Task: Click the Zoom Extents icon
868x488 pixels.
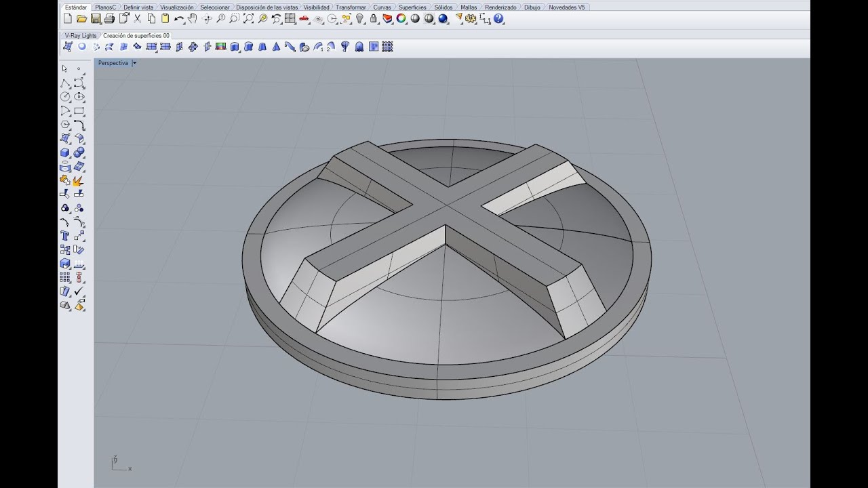Action: pos(248,19)
